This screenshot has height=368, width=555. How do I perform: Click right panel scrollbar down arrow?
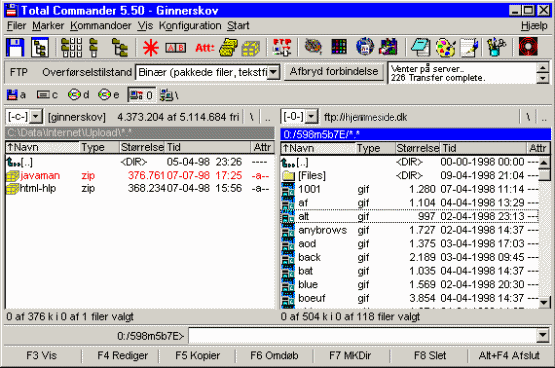544,302
